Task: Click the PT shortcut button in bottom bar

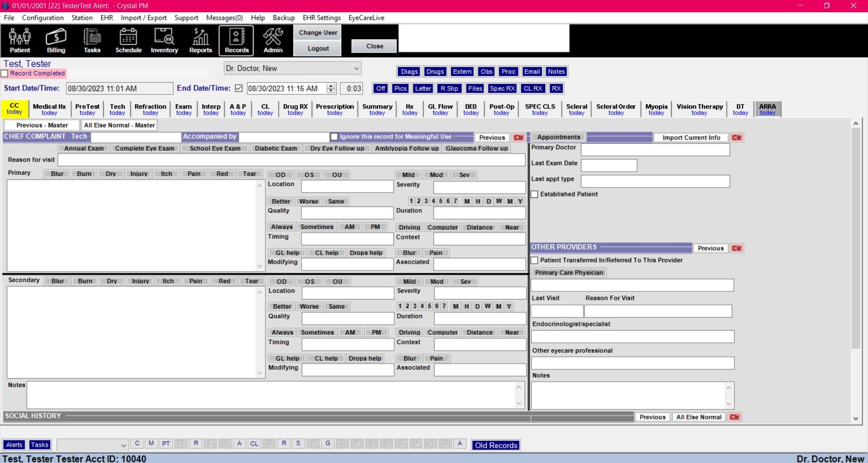Action: 166,444
